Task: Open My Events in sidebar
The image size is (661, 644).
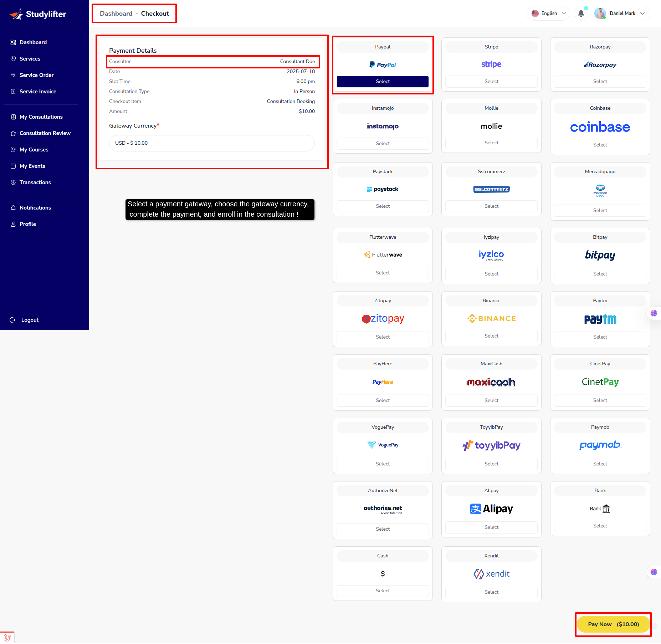Action: 32,166
